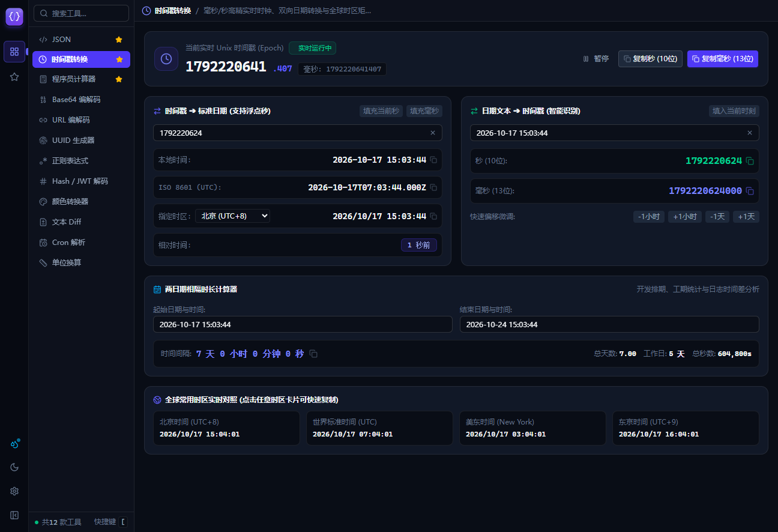The width and height of the screenshot is (778, 532).
Task: Copy the green 10-digit seconds result
Action: [x=750, y=161]
